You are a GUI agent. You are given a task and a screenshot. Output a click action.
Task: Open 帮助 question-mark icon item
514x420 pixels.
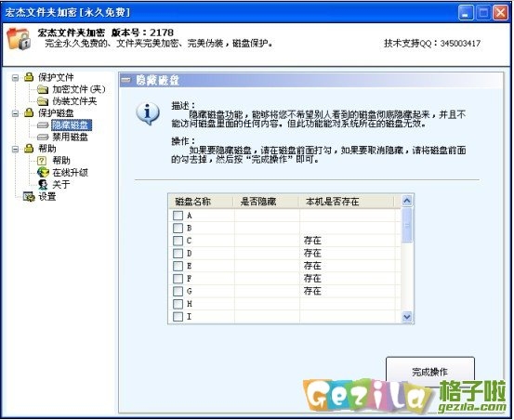click(42, 161)
